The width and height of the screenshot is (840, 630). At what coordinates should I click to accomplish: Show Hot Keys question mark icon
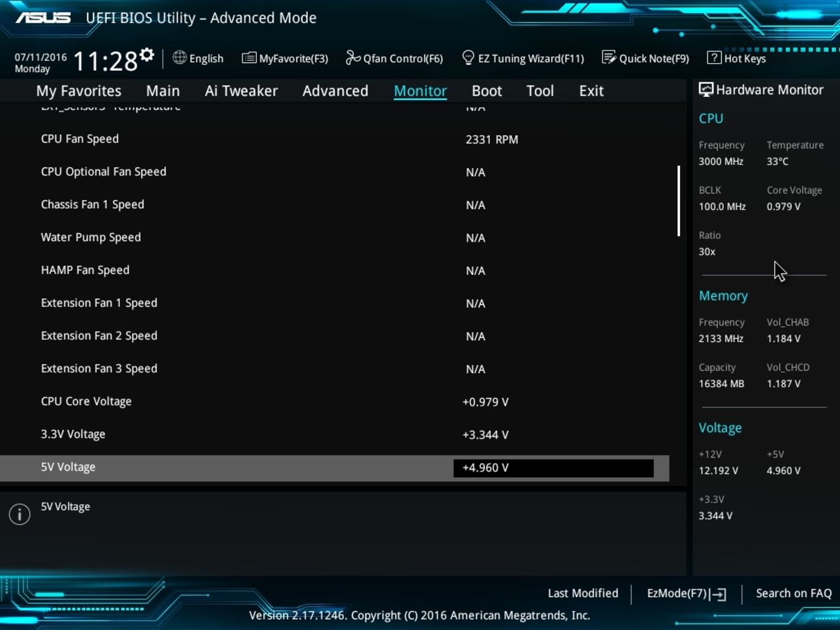tap(714, 57)
